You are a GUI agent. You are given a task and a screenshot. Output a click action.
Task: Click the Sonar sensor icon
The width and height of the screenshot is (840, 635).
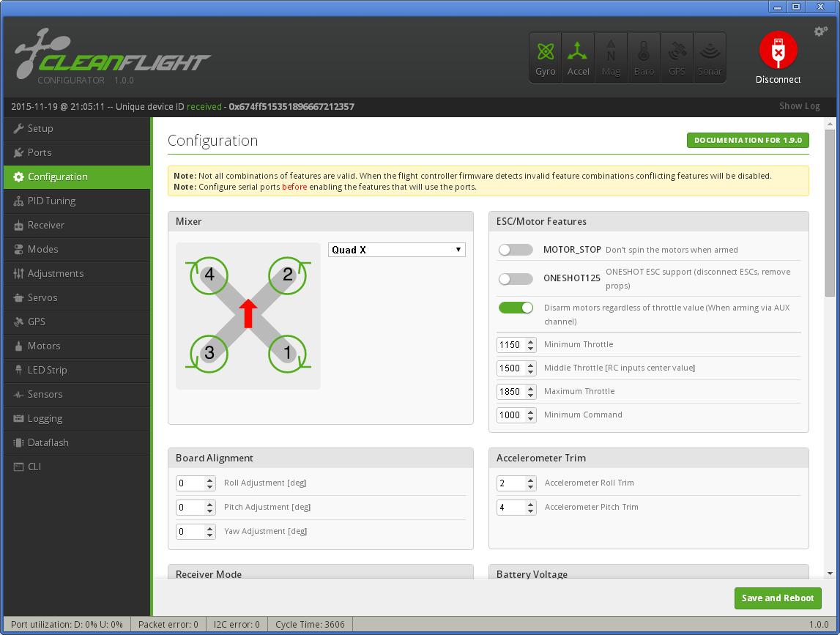[x=710, y=57]
